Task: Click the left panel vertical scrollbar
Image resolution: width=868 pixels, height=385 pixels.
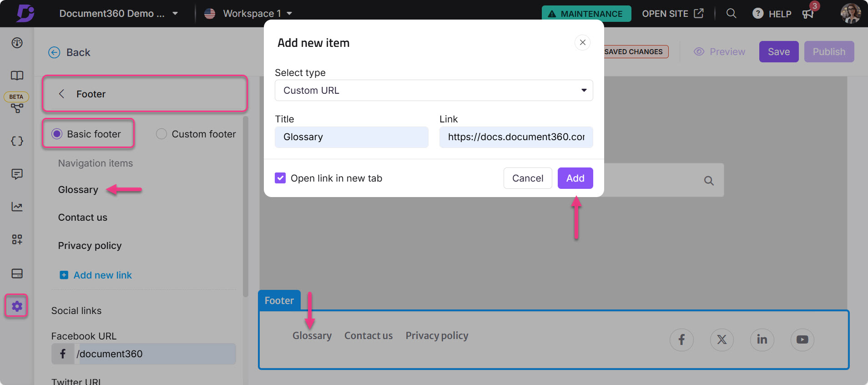Action: point(246,207)
